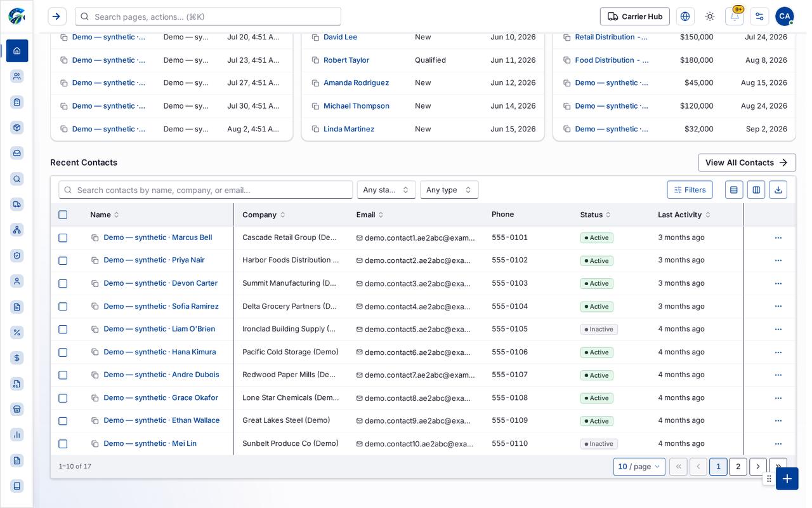
Task: Go to the next page arrow
Action: point(758,467)
